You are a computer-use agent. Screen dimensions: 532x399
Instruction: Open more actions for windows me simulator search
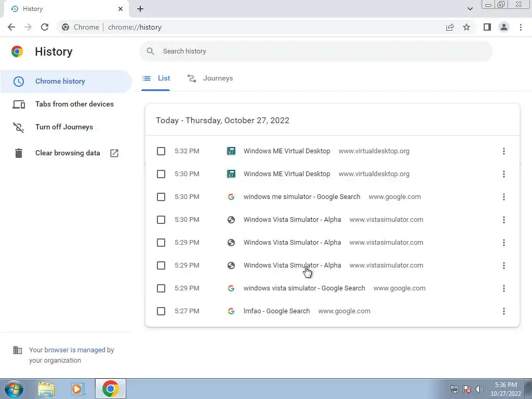(504, 197)
